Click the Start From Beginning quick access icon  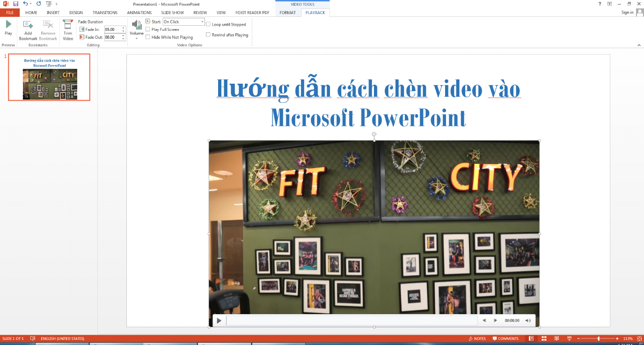(49, 4)
